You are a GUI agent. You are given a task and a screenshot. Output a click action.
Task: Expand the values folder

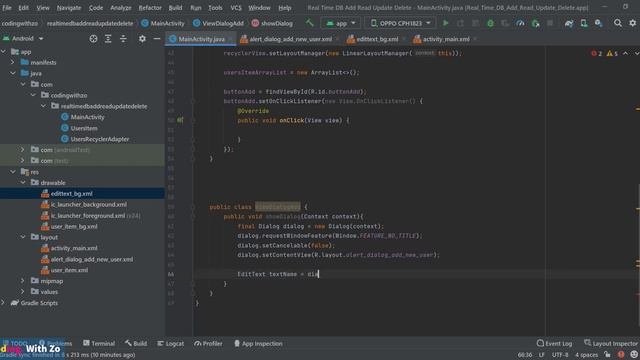click(x=23, y=292)
